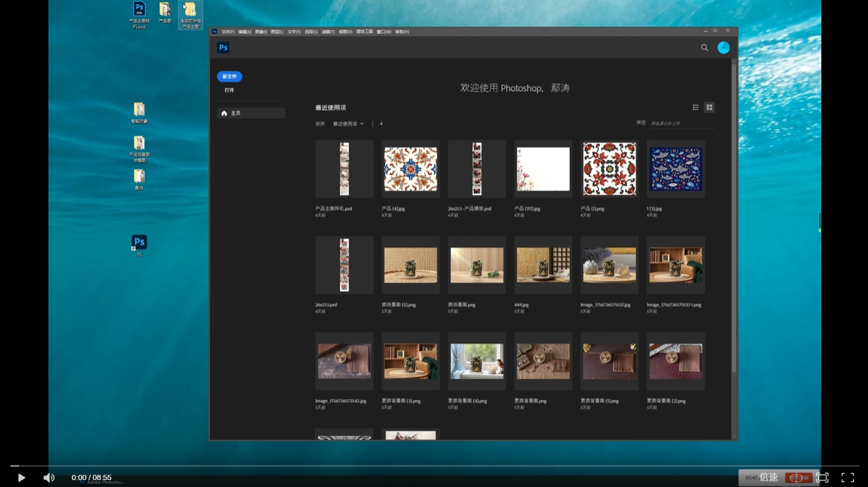Open the Image_1756736575537-1.png thumbnail

click(676, 265)
